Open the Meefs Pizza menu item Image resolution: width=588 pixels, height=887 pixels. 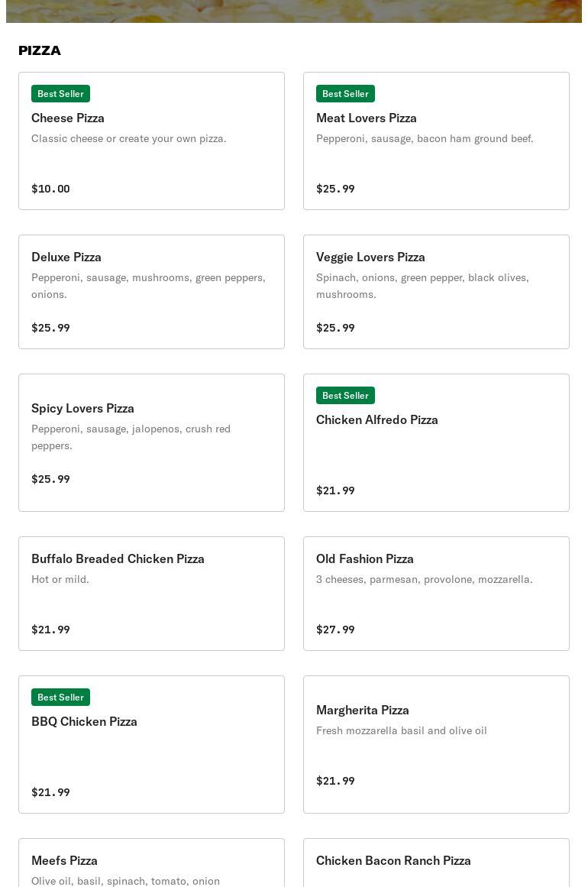151,863
